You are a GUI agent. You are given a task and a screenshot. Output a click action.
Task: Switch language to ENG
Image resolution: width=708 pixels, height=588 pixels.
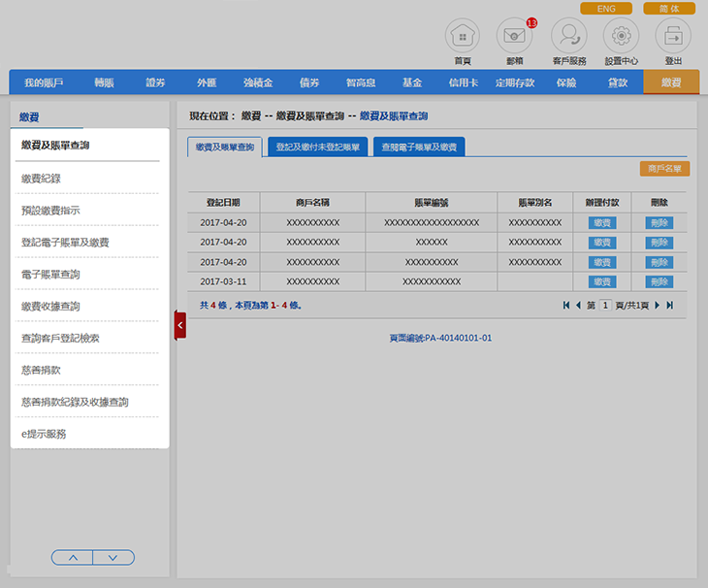tap(606, 9)
